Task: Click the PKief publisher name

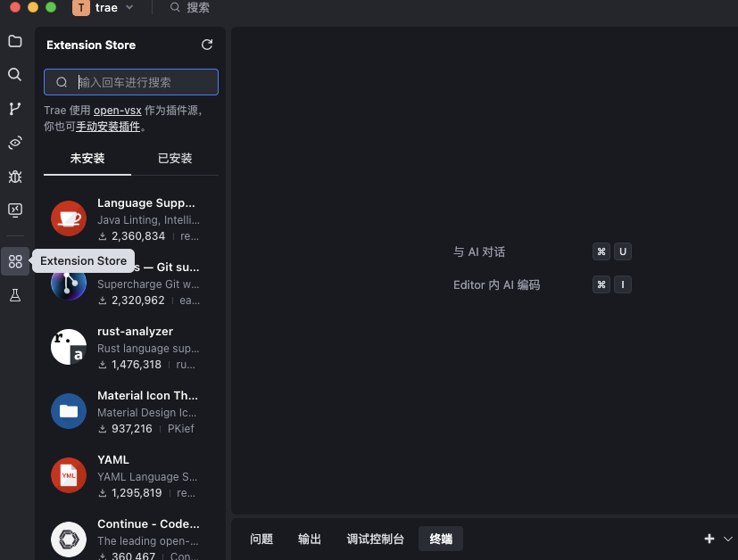Action: tap(181, 429)
